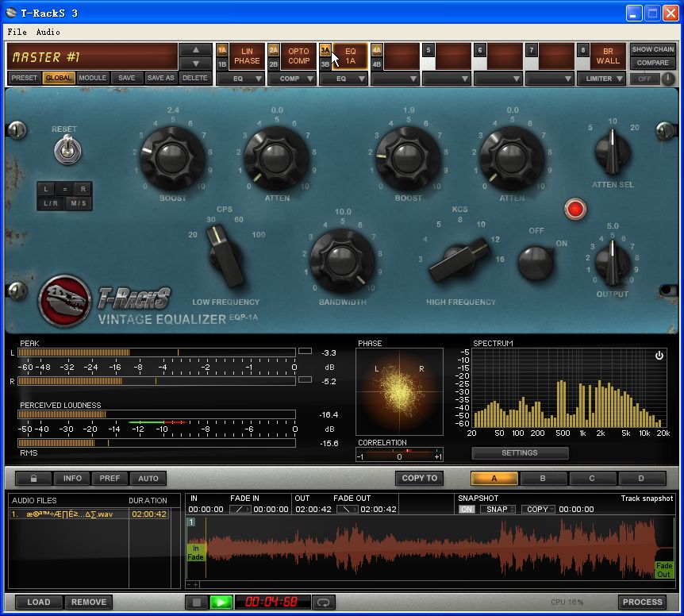Click the lock icon button
Viewport: 684px width, 616px height.
33,478
